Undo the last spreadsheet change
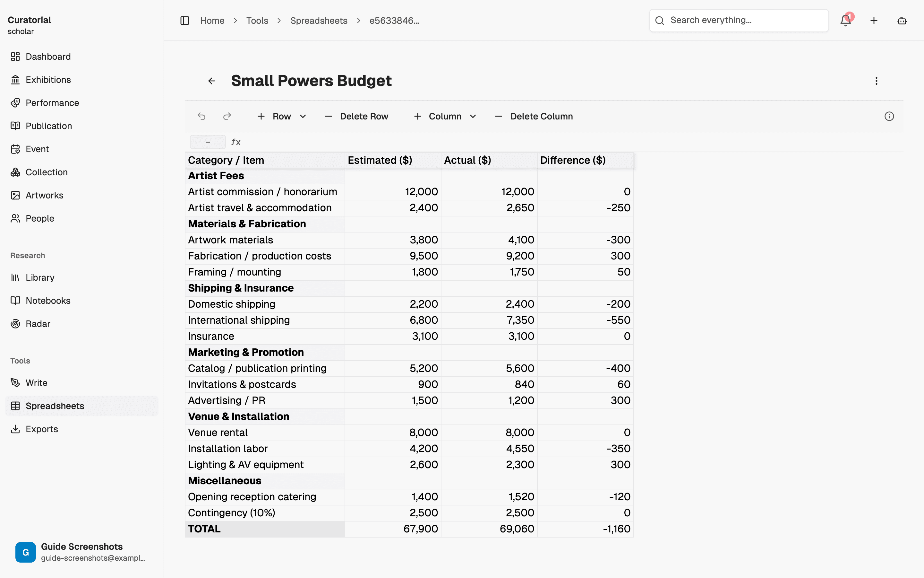 point(201,116)
